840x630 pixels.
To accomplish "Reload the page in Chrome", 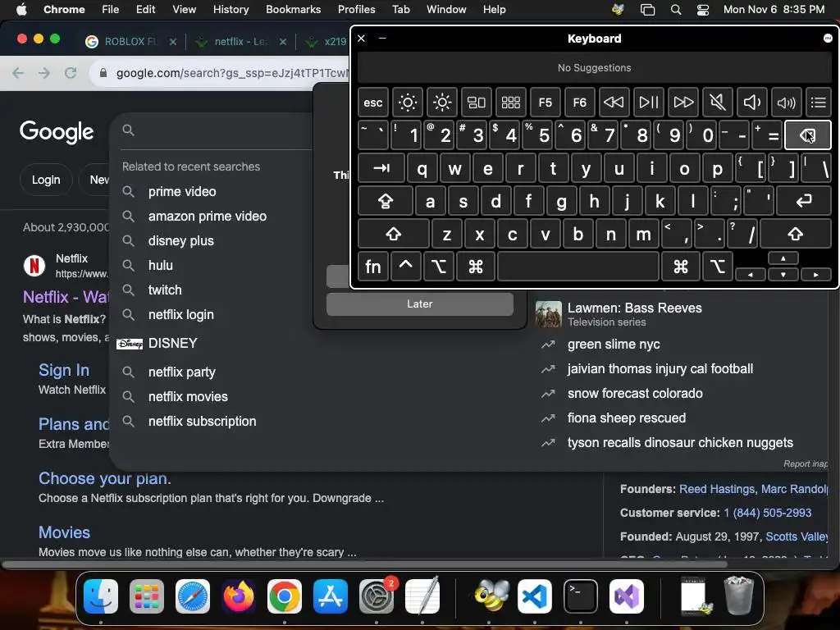I will [x=71, y=73].
